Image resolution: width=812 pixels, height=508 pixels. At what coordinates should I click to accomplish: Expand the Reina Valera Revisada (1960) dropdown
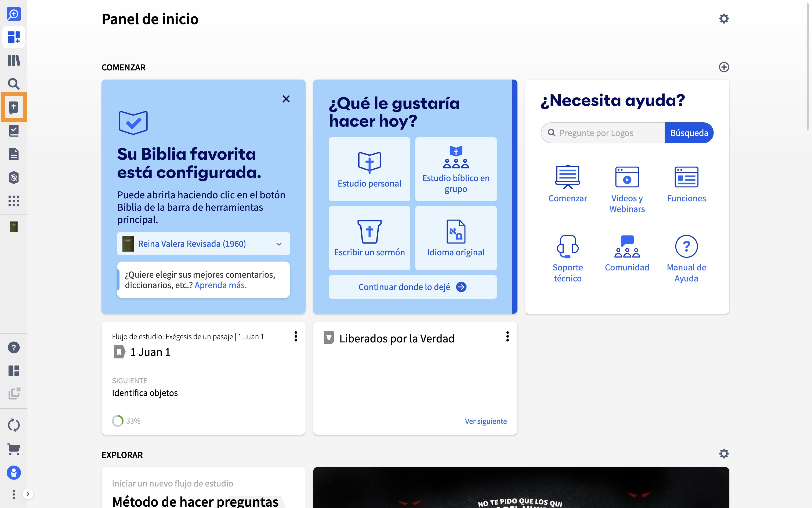(203, 244)
